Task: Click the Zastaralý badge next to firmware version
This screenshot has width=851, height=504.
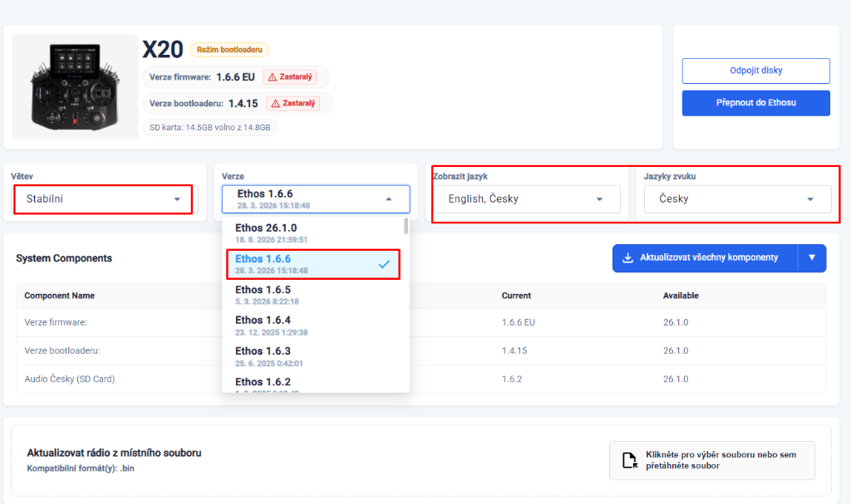Action: (290, 77)
